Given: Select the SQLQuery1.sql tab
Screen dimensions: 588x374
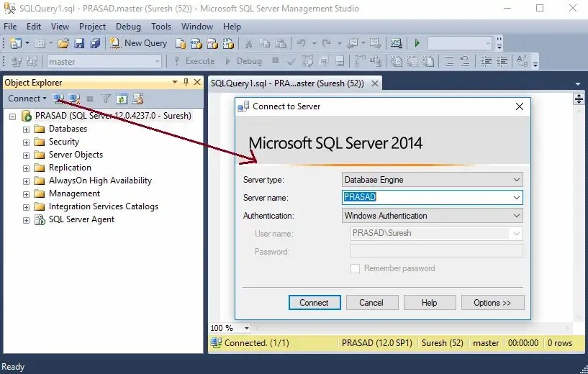Looking at the screenshot, I should click(287, 83).
